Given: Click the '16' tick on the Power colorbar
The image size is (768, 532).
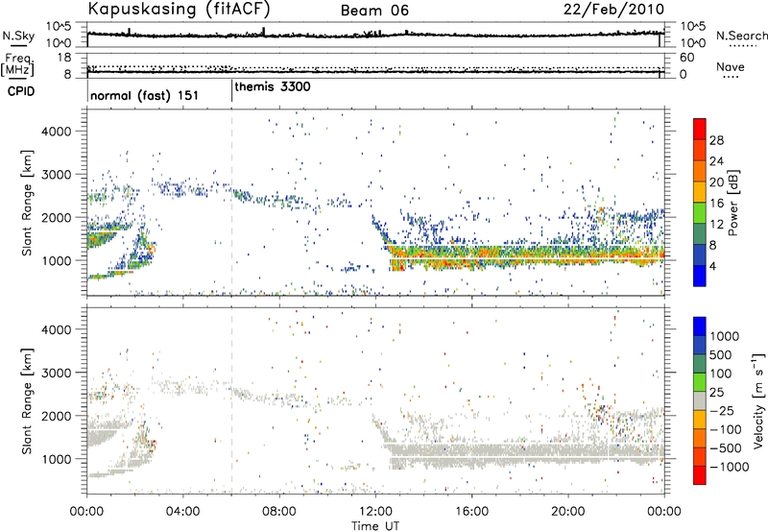Looking at the screenshot, I should (716, 204).
